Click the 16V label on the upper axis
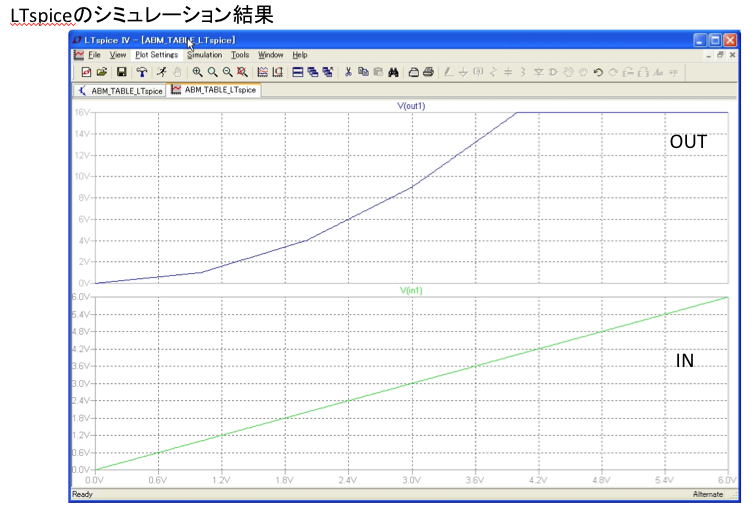The image size is (756, 509). [x=81, y=112]
